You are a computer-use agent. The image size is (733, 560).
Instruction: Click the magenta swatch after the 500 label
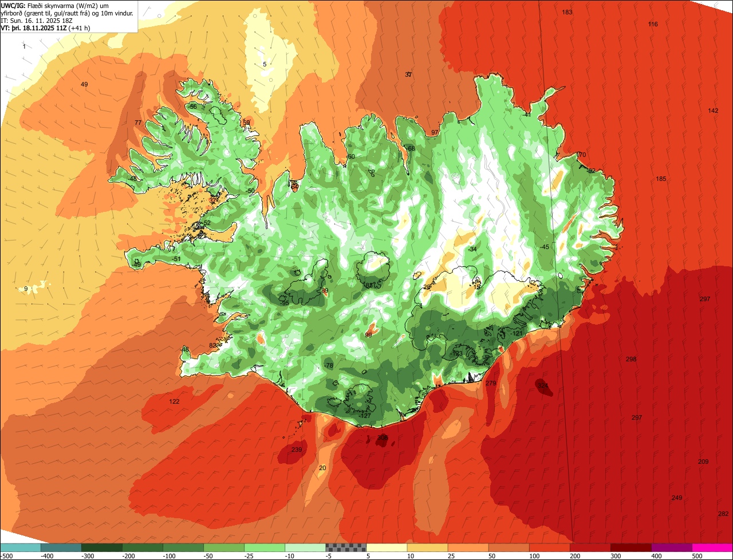pyautogui.click(x=712, y=547)
